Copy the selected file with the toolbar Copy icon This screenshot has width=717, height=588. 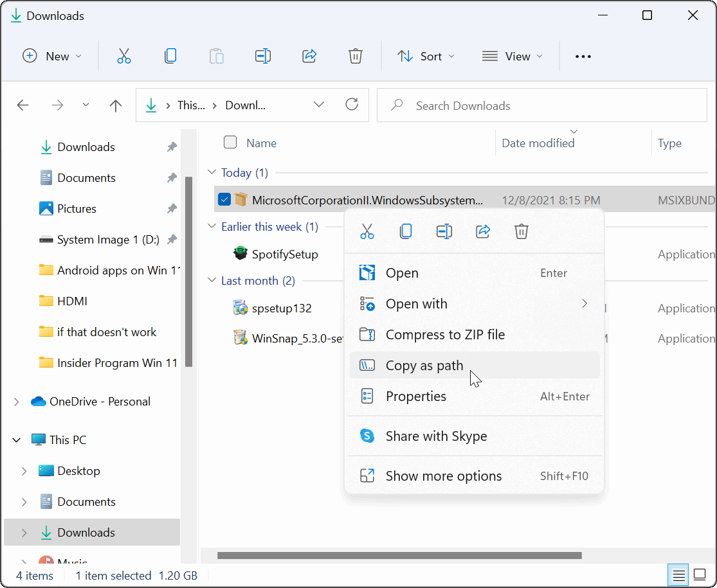point(170,56)
